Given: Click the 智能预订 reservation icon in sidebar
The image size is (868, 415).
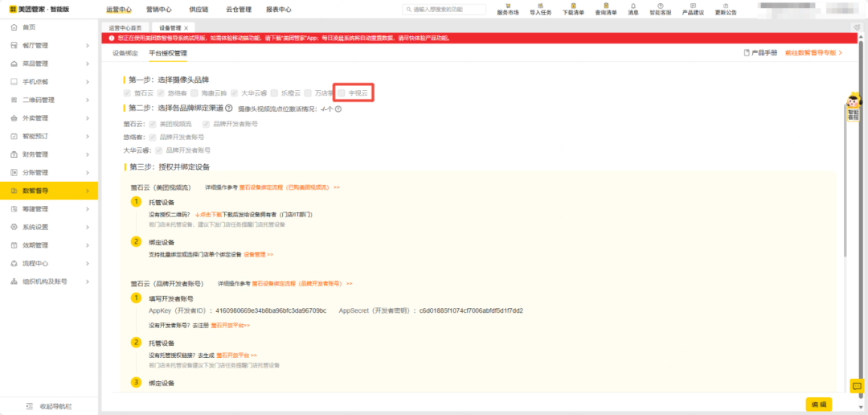Looking at the screenshot, I should tap(14, 136).
